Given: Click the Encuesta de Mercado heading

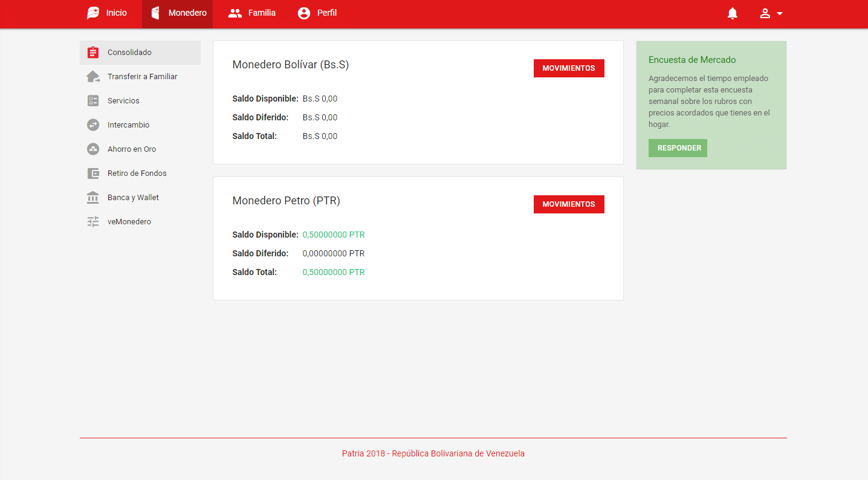Looking at the screenshot, I should pos(692,60).
